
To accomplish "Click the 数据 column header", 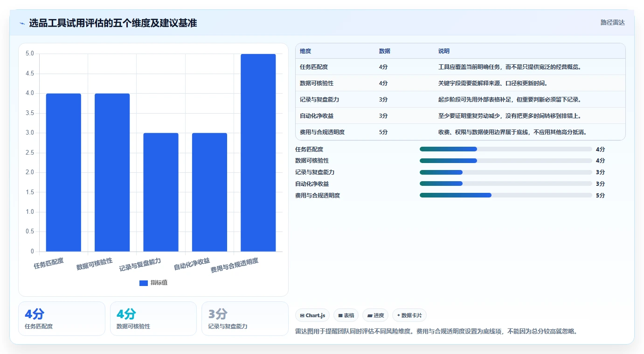I will pos(385,51).
